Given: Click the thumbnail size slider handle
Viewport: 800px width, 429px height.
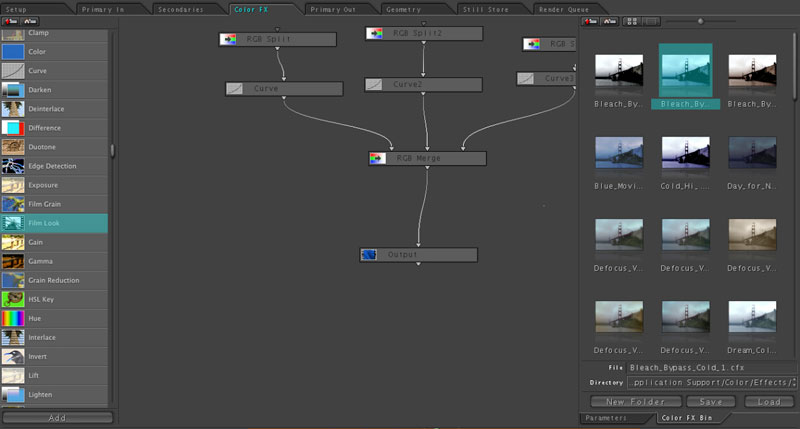Looking at the screenshot, I should pos(700,21).
